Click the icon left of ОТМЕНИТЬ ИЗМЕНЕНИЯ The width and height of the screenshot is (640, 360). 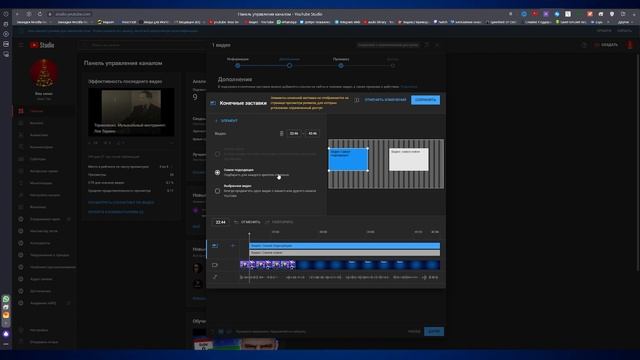pyautogui.click(x=357, y=100)
